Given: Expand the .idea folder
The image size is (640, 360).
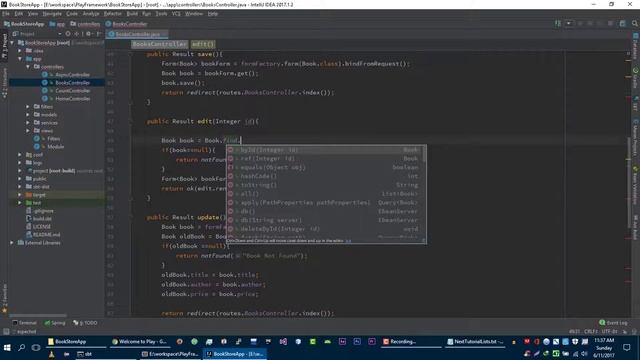Looking at the screenshot, I should click(20, 51).
